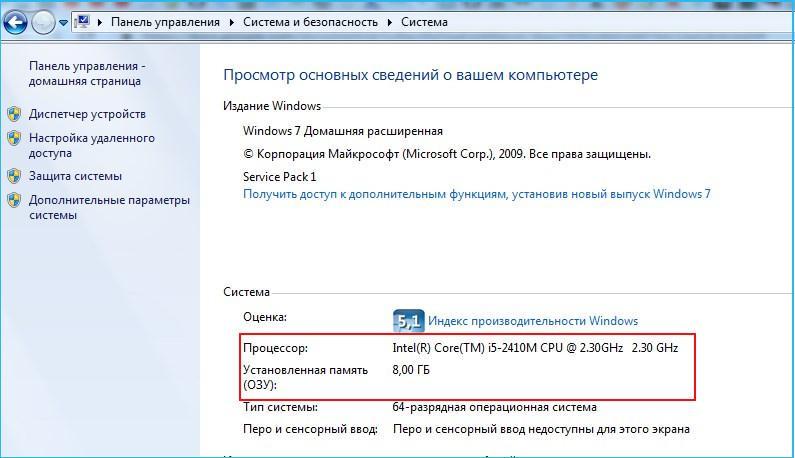The image size is (795, 458).
Task: Click the shield icon beside Защита системы
Action: point(14,176)
